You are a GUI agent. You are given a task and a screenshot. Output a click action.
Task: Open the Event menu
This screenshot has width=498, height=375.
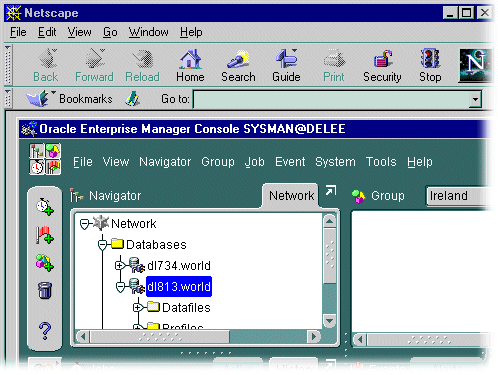pos(290,162)
